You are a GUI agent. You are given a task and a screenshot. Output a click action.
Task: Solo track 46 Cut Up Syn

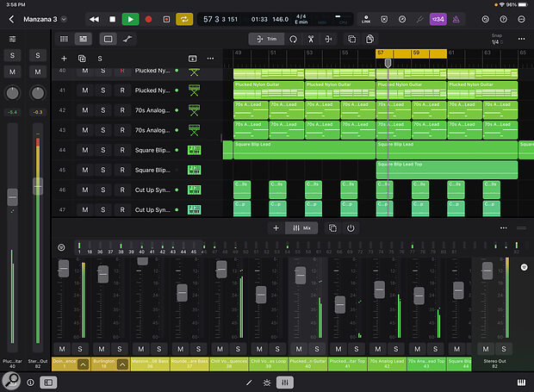click(102, 190)
